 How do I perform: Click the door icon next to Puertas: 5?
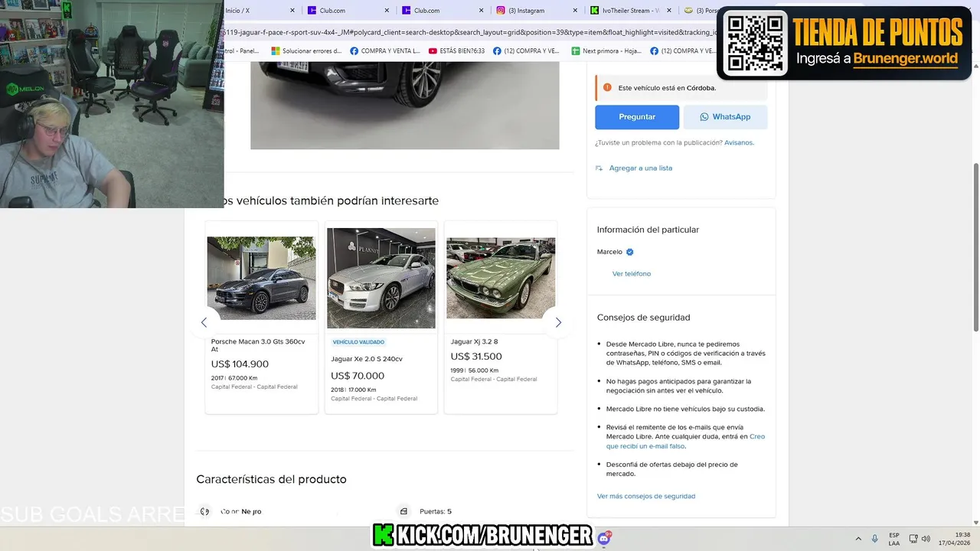point(403,511)
